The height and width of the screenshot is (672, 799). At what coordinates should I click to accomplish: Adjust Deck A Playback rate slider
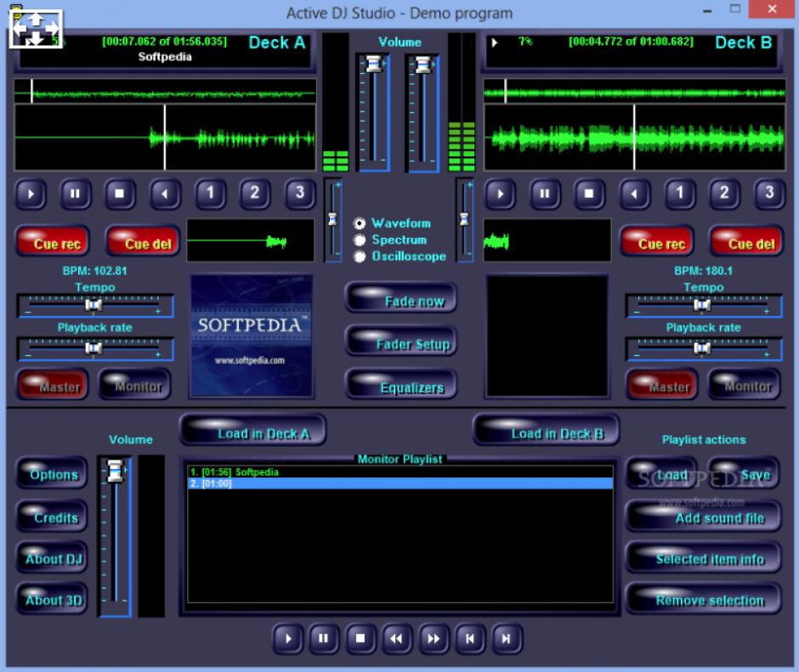(x=93, y=347)
